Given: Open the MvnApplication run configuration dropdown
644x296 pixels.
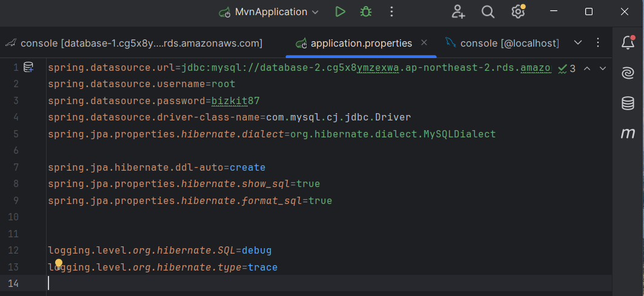Looking at the screenshot, I should [268, 12].
